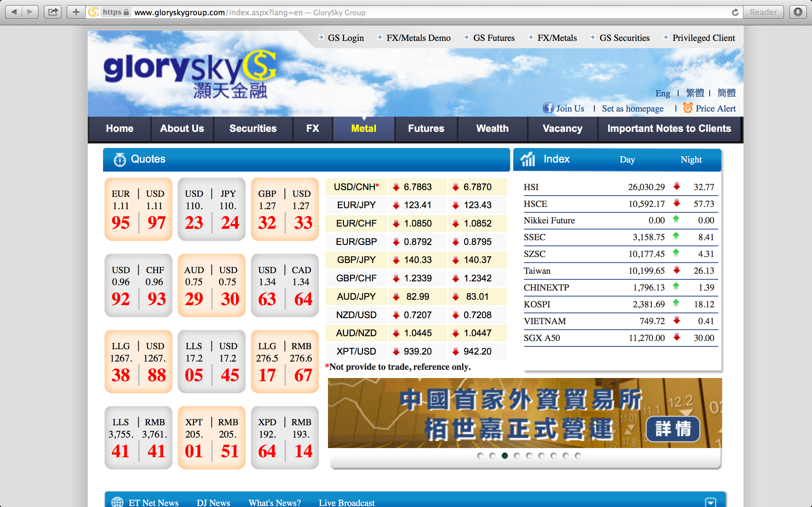This screenshot has width=812, height=507.
Task: Open the downloads icon in toolbar
Action: point(798,12)
